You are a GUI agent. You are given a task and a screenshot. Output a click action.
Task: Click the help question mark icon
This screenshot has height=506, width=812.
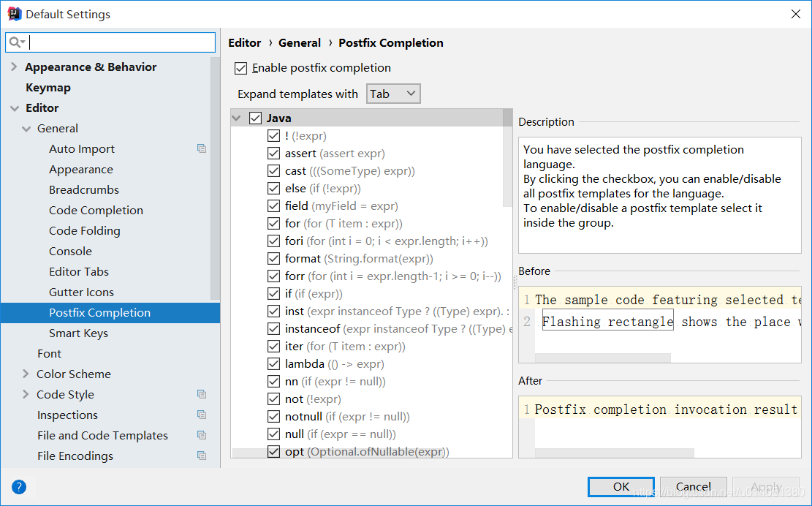[x=19, y=487]
